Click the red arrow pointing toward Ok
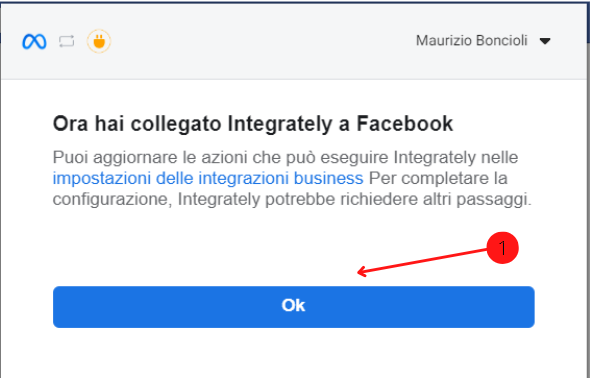 click(422, 261)
